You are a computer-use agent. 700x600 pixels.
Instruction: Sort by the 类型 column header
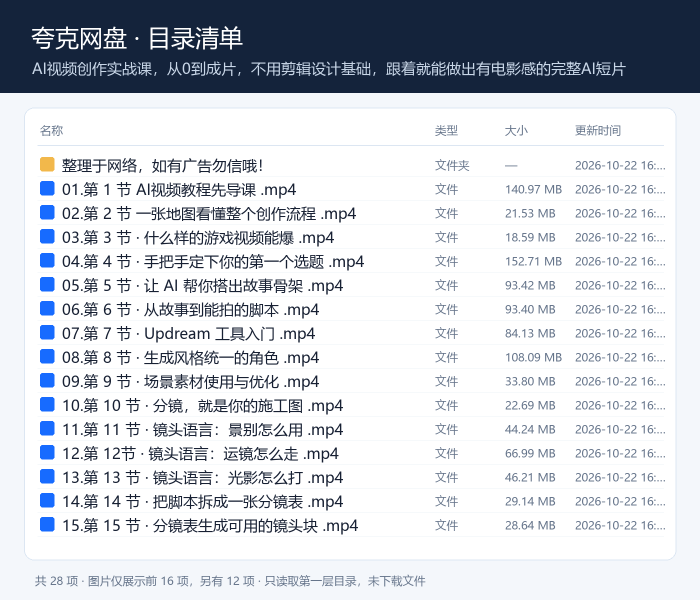446,130
